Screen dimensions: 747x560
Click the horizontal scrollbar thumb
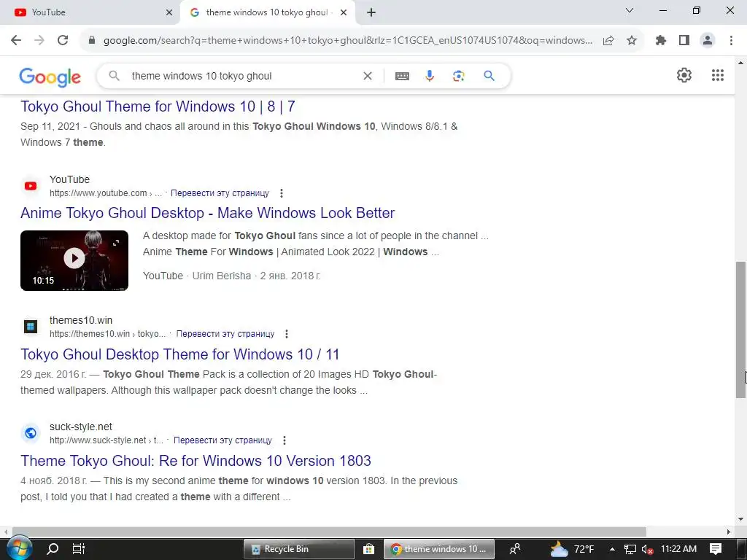[x=329, y=532]
